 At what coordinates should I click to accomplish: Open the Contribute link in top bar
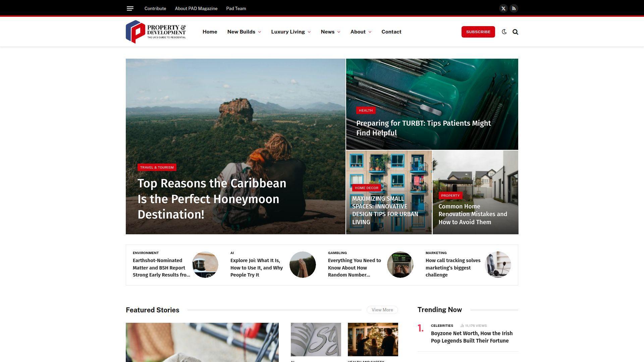tap(155, 8)
